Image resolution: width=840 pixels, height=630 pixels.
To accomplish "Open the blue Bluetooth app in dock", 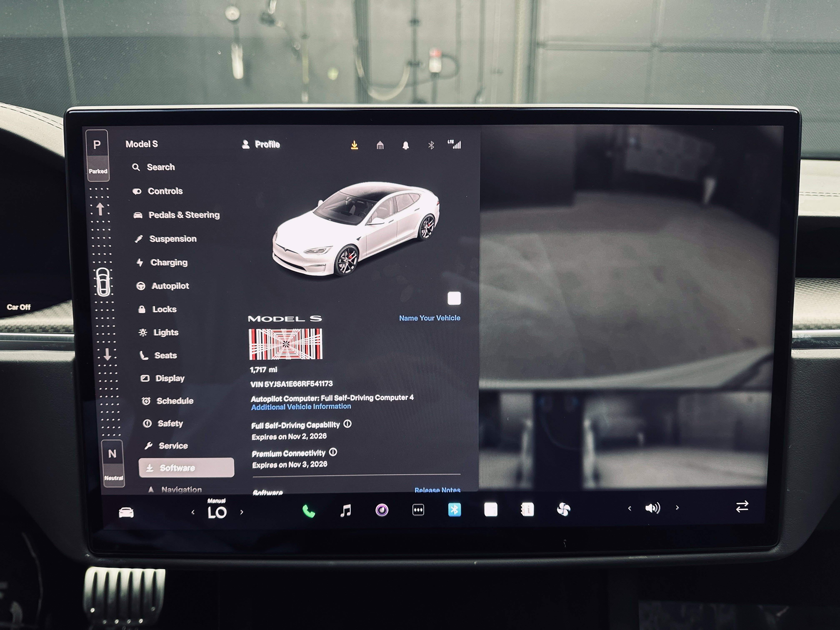I will 455,510.
